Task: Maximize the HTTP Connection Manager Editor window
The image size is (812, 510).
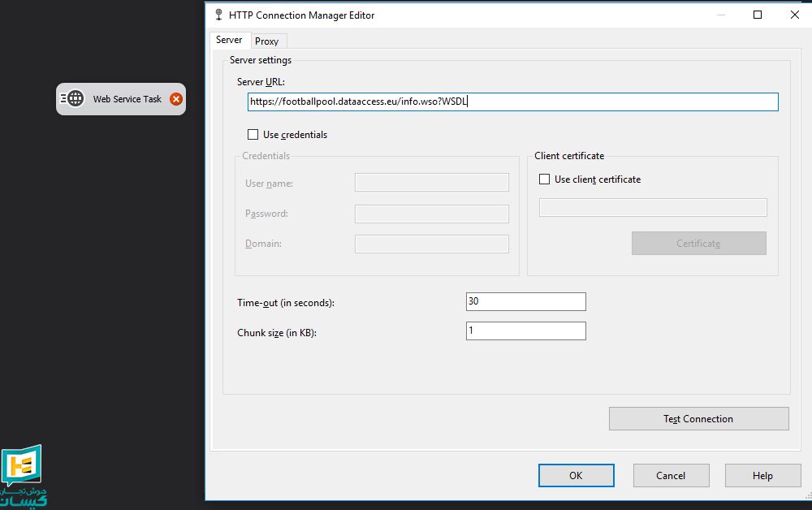Action: [757, 15]
